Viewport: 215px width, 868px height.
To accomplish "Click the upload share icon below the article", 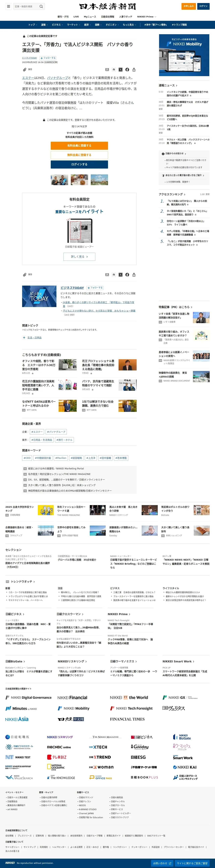I will (134, 275).
